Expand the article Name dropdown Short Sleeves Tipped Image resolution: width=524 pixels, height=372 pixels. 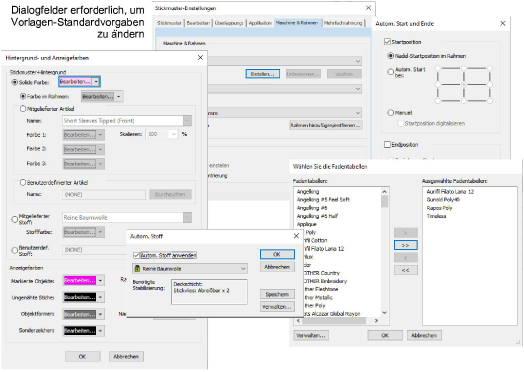click(187, 121)
